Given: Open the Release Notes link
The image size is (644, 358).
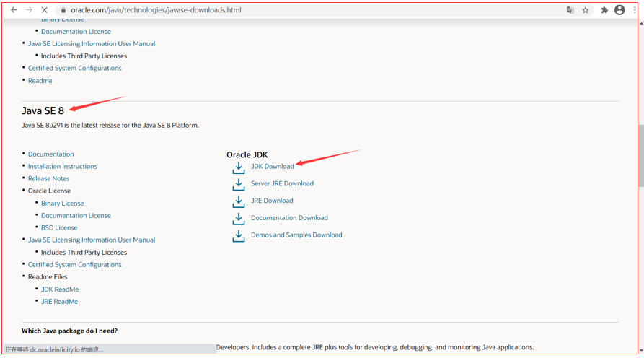Looking at the screenshot, I should pos(48,179).
